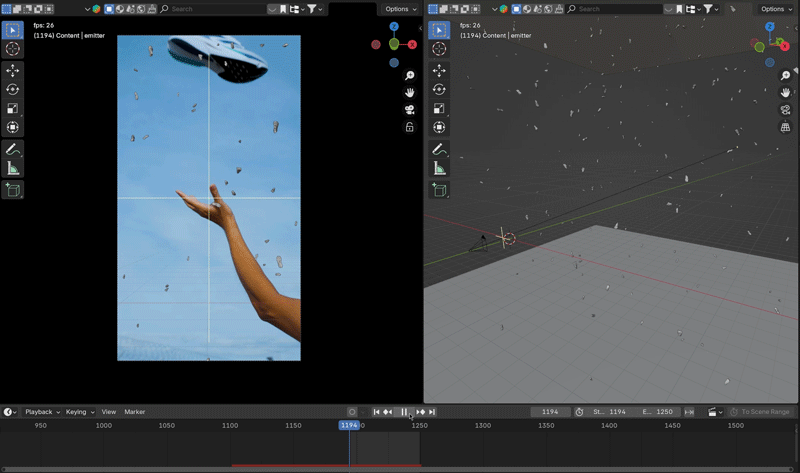Open filter funnel dropdown in right viewport header
This screenshot has height=473, width=800.
(711, 9)
